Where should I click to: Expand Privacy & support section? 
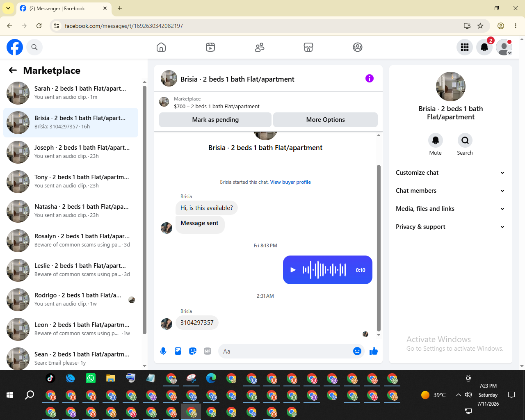click(x=450, y=227)
